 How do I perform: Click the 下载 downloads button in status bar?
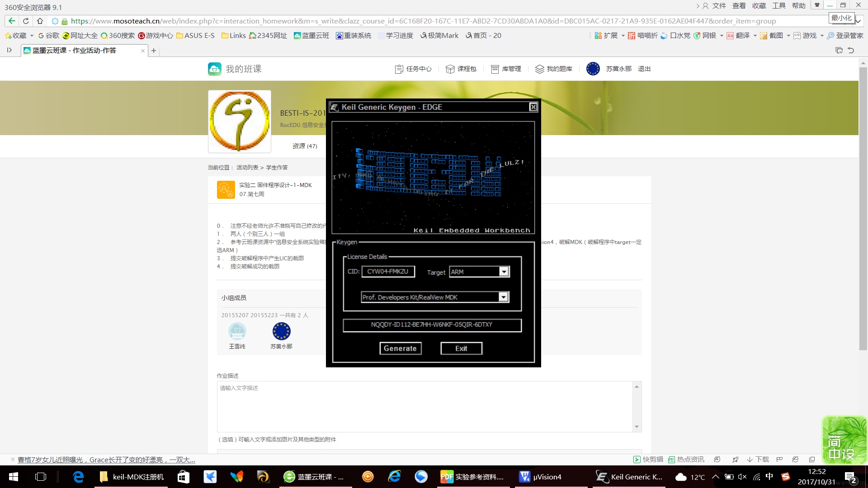point(758,460)
